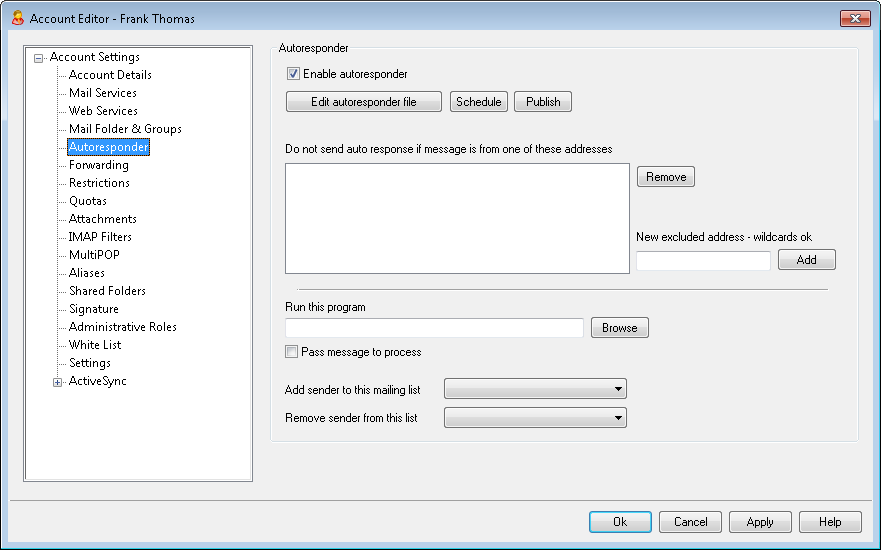881x550 pixels.
Task: Open the IMAP Filters page
Action: coord(100,237)
